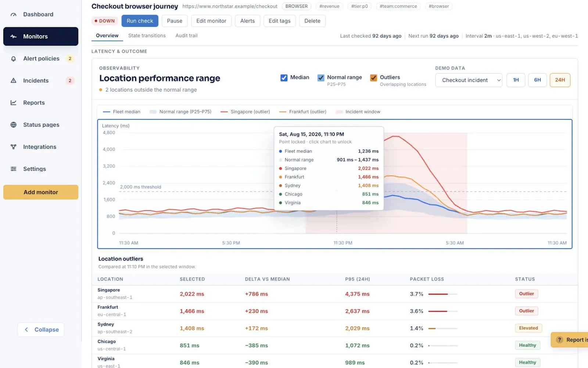This screenshot has height=368, width=588.
Task: Click the Chicago row Healthy status badge
Action: pos(527,345)
